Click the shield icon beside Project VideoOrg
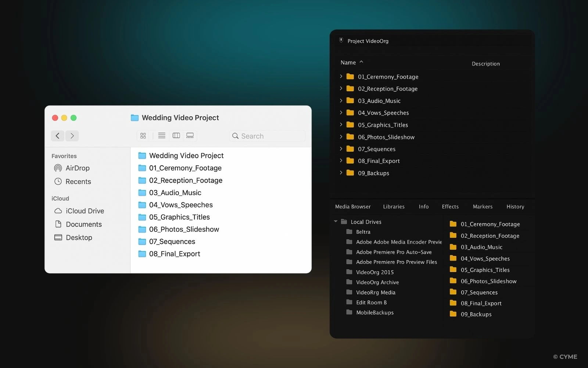The height and width of the screenshot is (368, 588). [x=341, y=40]
